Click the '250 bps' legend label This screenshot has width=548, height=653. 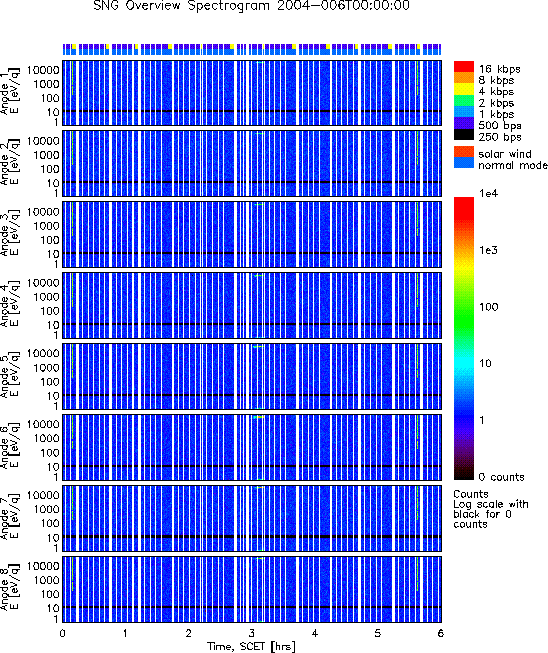500,137
